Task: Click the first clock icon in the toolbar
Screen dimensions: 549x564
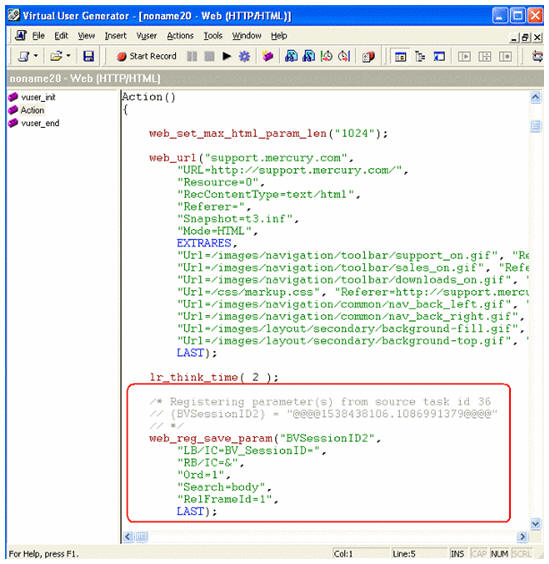Action: pyautogui.click(x=326, y=56)
